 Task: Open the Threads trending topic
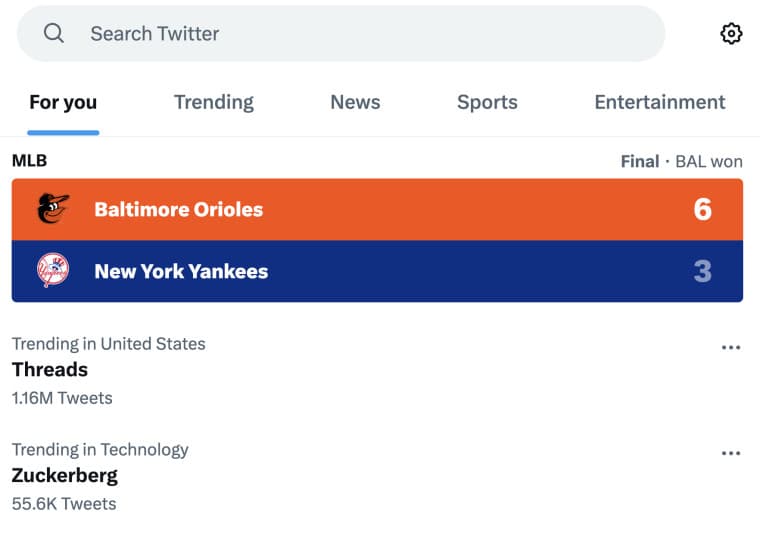50,369
